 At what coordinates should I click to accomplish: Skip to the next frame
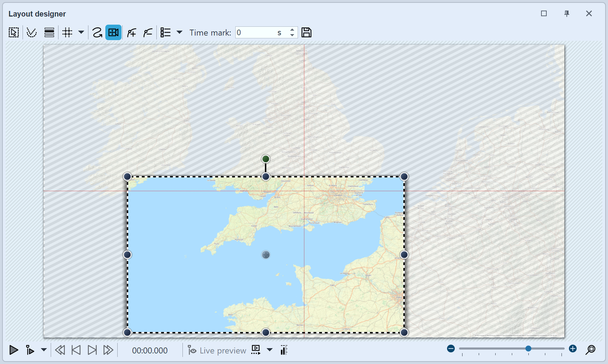pyautogui.click(x=92, y=350)
